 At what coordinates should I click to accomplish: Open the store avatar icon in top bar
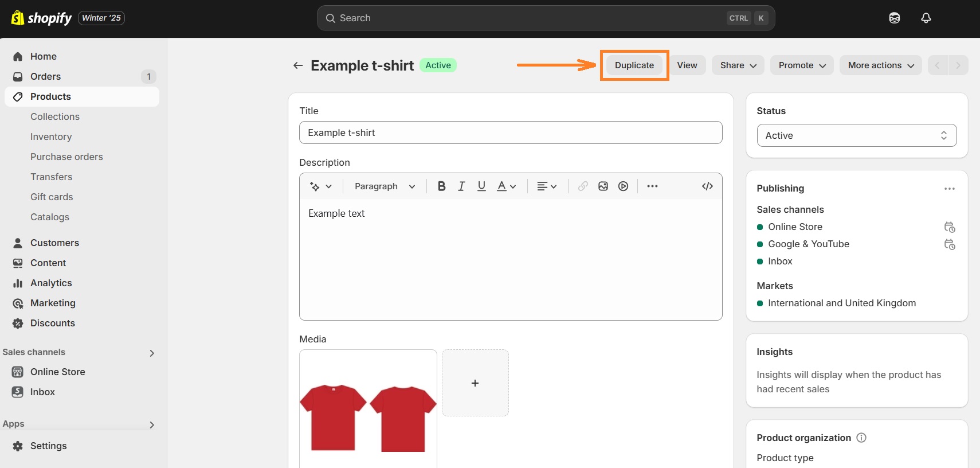click(x=894, y=18)
